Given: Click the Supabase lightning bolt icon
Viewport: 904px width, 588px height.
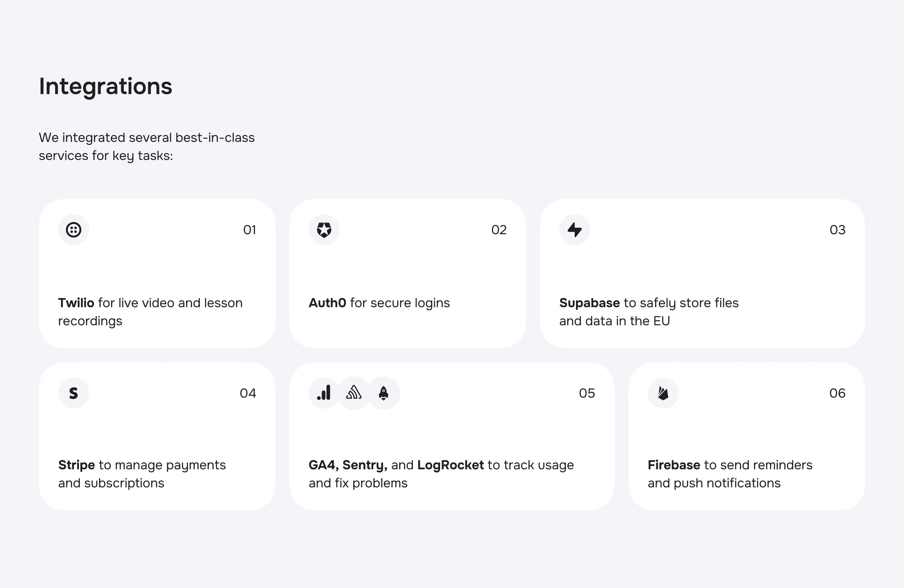Looking at the screenshot, I should pos(574,230).
